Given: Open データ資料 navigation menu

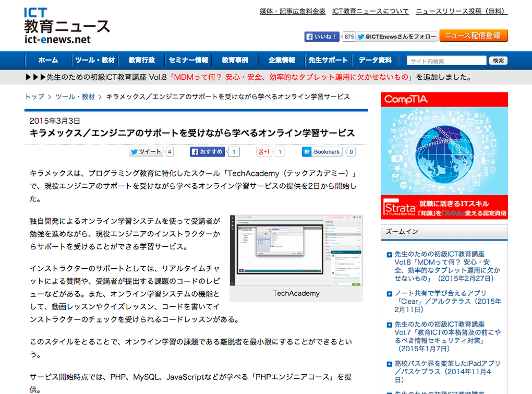Looking at the screenshot, I should pos(375,61).
